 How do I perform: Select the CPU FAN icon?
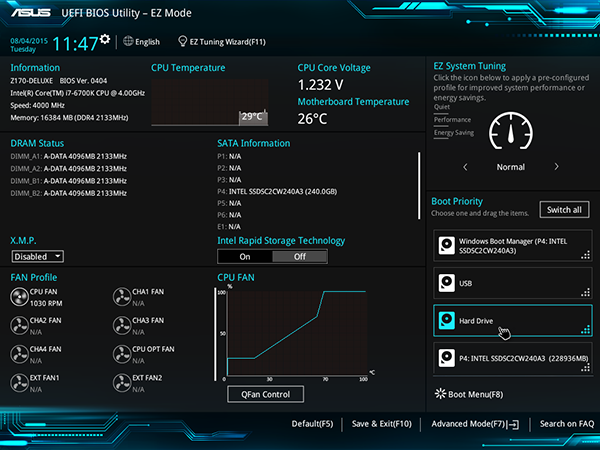pos(19,297)
